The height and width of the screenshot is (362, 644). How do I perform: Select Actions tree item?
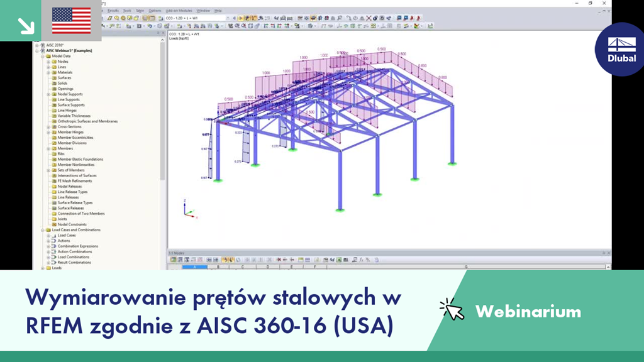pyautogui.click(x=64, y=241)
